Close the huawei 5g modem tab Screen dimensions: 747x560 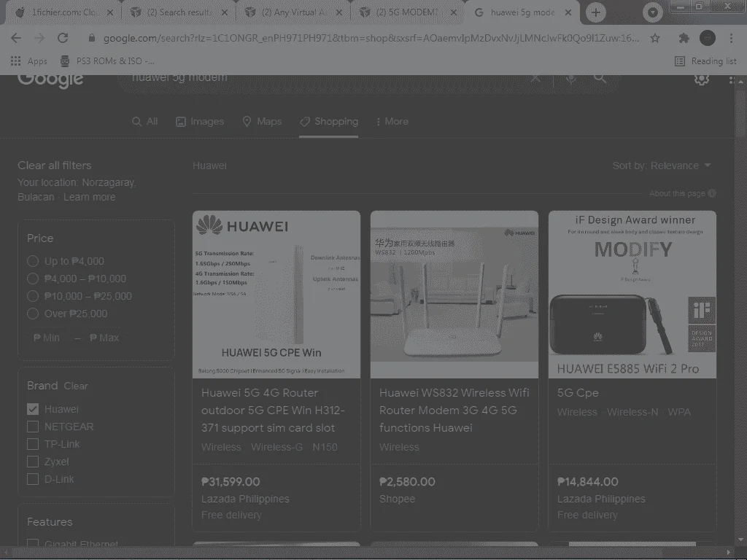(568, 12)
